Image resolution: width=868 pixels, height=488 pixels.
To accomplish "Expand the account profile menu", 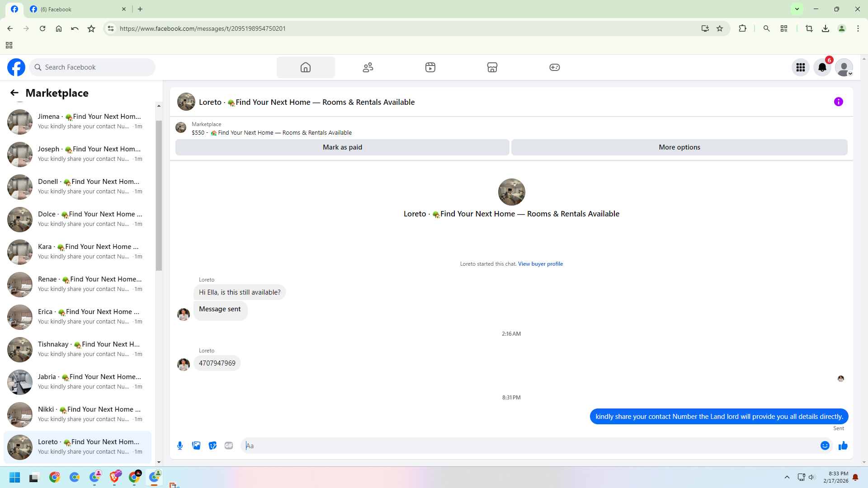I will point(844,67).
